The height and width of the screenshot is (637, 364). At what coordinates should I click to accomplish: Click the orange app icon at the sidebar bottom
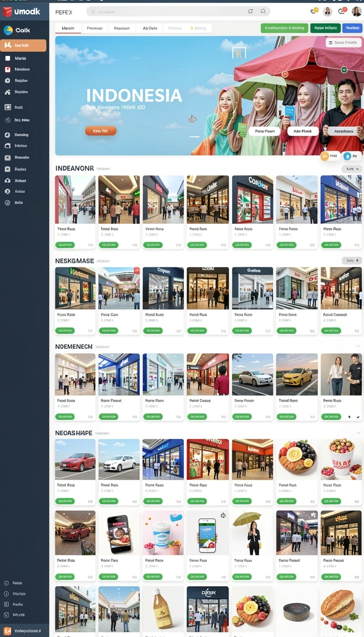(7, 631)
